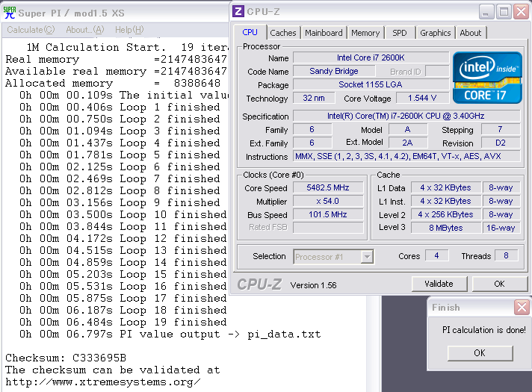Click the Package Socket 1155 LGA field

(x=371, y=84)
